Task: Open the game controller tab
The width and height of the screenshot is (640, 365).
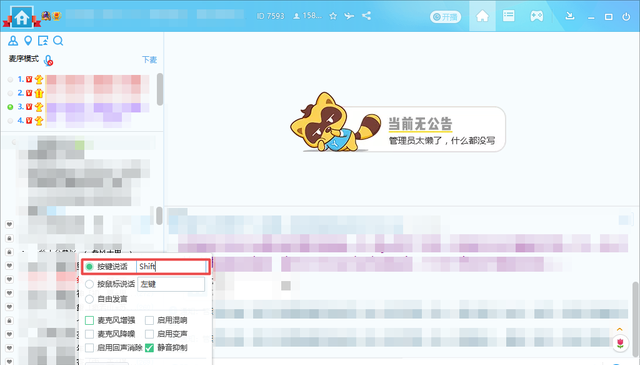Action: point(537,16)
